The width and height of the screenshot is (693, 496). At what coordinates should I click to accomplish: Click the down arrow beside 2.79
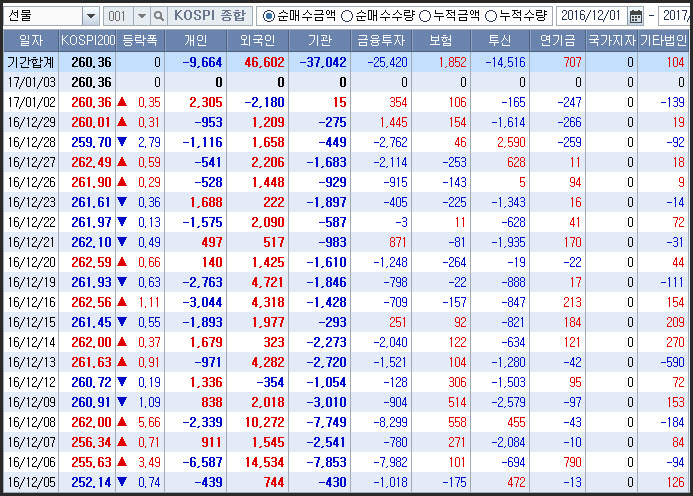122,142
